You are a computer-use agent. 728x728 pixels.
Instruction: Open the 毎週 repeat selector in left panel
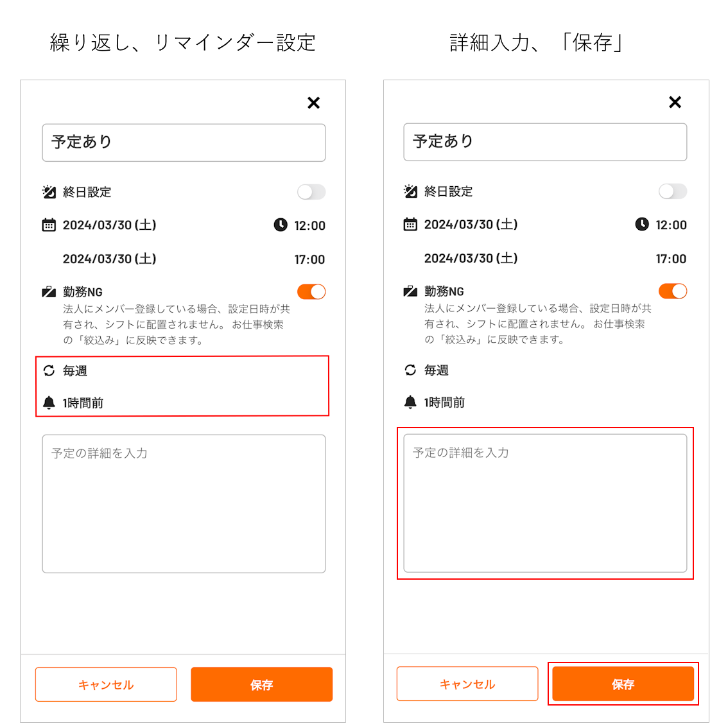[x=74, y=371]
